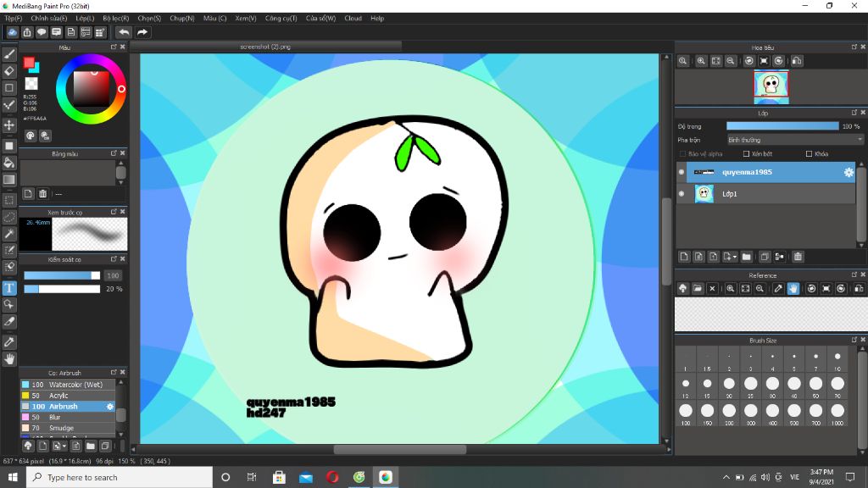Click the cloud save icon in top toolbar
The image size is (868, 488).
[x=12, y=32]
